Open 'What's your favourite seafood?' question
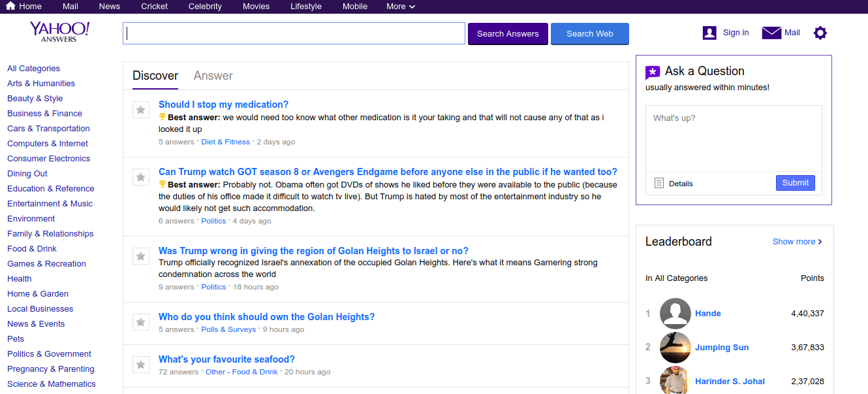 click(x=226, y=359)
